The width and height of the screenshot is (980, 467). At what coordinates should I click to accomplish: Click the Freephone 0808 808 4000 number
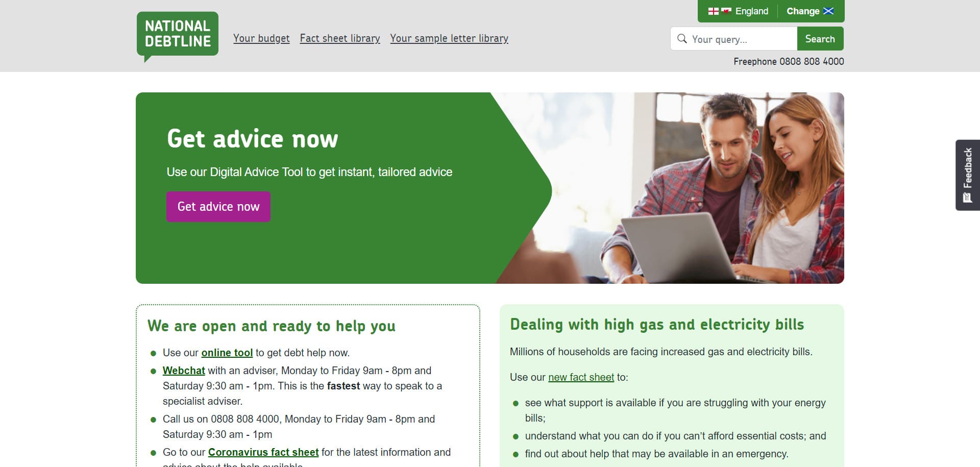[789, 61]
